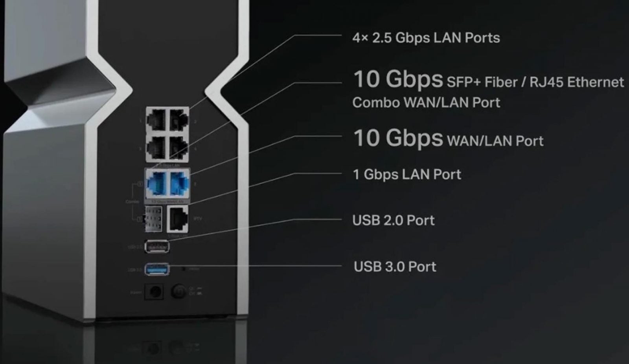Click the "USB 2.0 Port" label

pyautogui.click(x=394, y=220)
